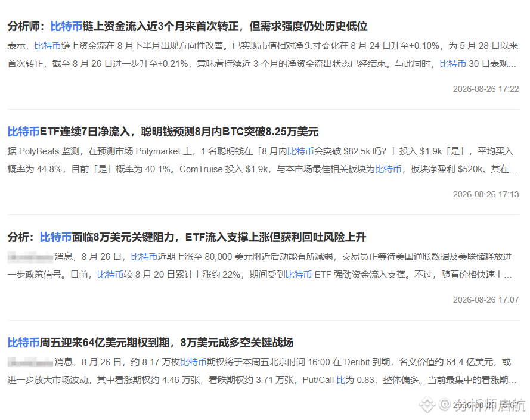The width and height of the screenshot is (530, 420).
Task: Click 比特币 link before 较 8 月 20 日
Action: point(110,274)
